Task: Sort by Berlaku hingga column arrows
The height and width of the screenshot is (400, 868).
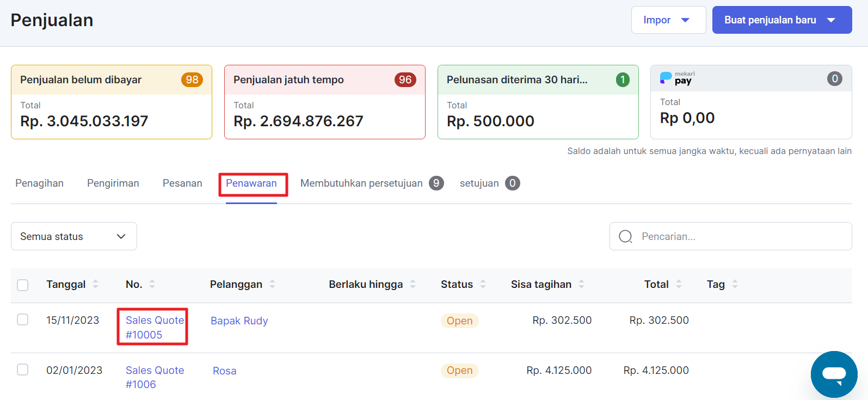Action: 413,284
